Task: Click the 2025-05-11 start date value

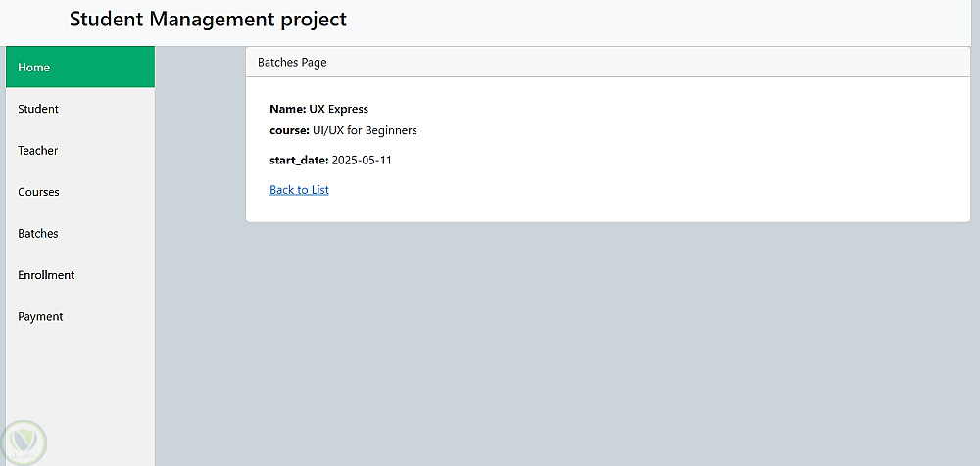Action: pos(362,160)
